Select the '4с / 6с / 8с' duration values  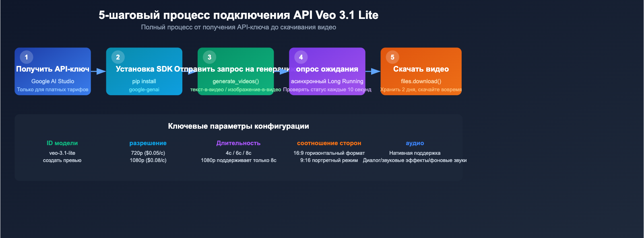coord(239,153)
